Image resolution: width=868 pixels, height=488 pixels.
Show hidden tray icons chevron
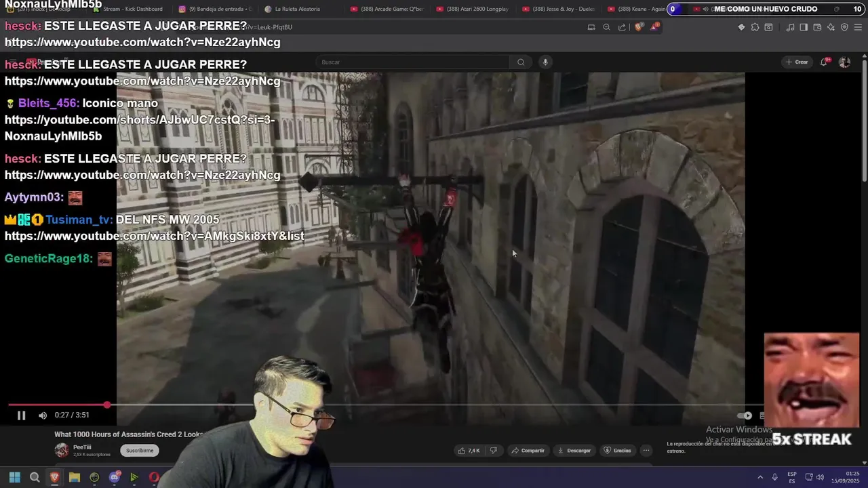(760, 477)
